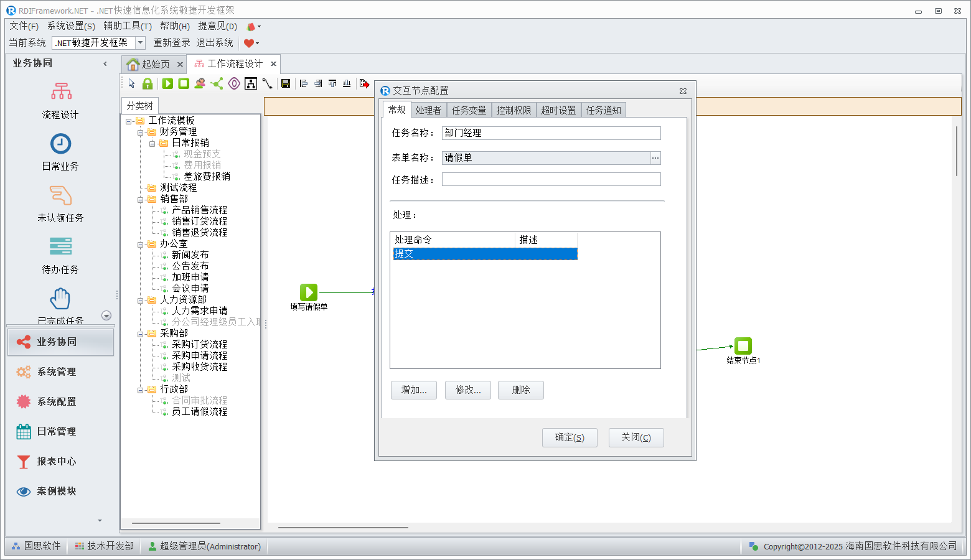Image resolution: width=971 pixels, height=560 pixels.
Task: Open form name browse button
Action: click(655, 158)
